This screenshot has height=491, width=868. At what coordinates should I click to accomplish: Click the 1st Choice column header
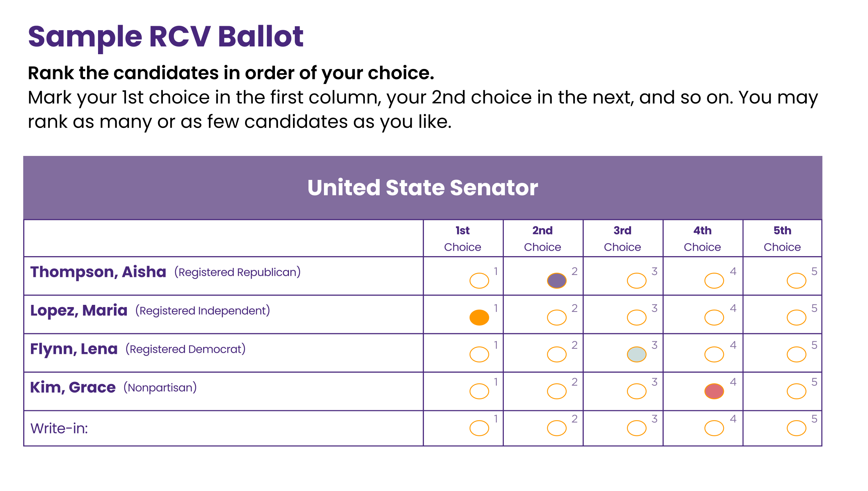point(463,238)
